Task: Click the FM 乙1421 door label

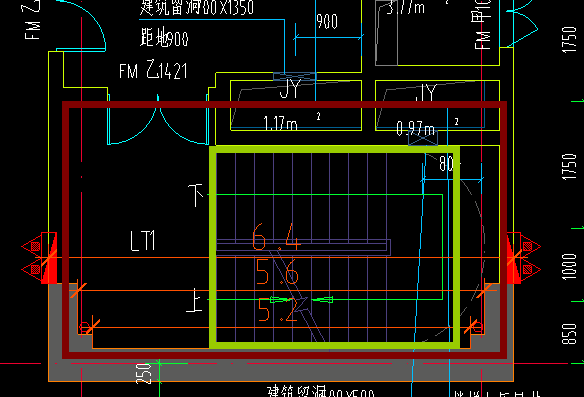Action: click(x=153, y=70)
